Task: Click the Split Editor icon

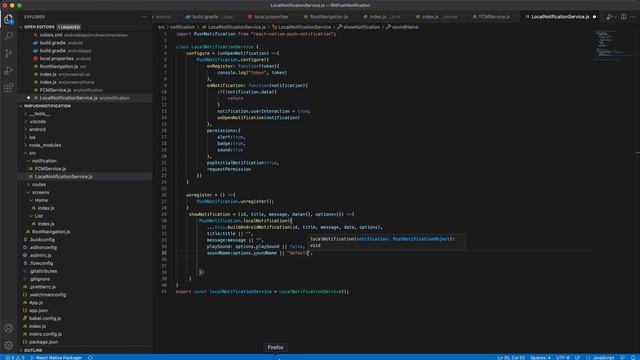Action: pyautogui.click(x=623, y=17)
